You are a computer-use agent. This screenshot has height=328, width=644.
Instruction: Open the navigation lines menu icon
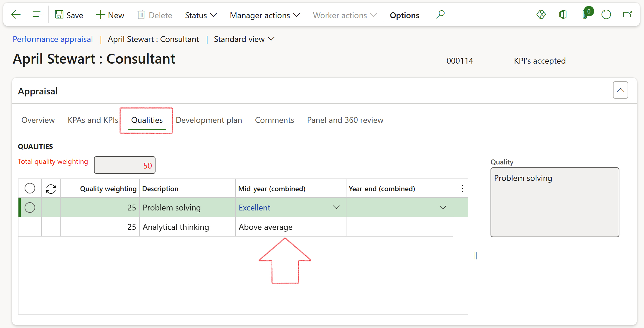(37, 15)
